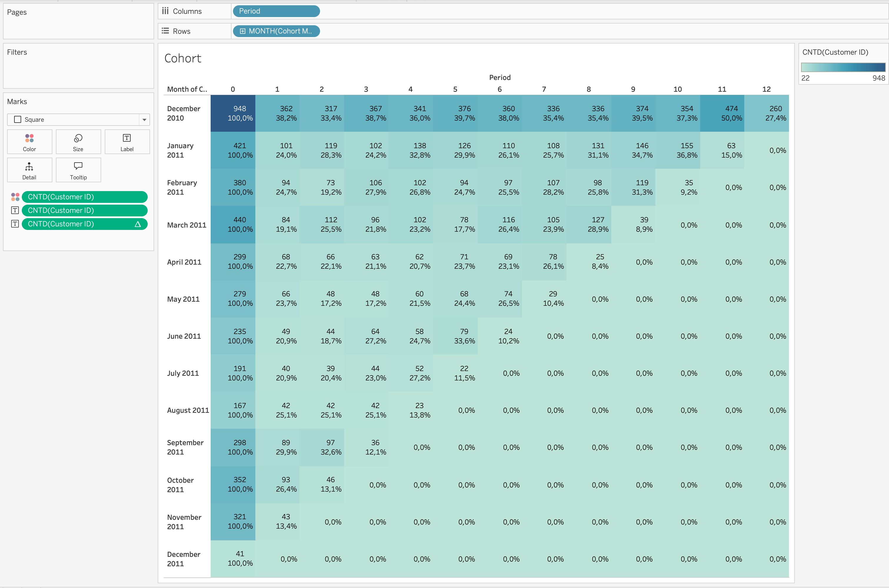Screen dimensions: 889x588
Task: Open the Square mark type dropdown
Action: click(x=144, y=120)
